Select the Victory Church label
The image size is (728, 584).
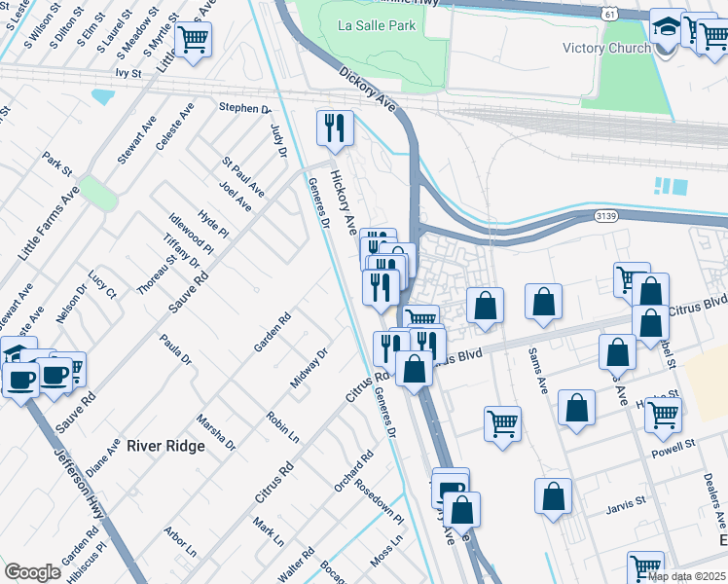pos(606,49)
